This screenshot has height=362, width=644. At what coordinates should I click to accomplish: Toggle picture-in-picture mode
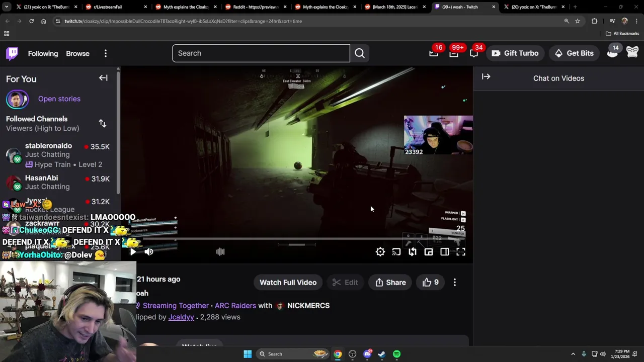429,252
